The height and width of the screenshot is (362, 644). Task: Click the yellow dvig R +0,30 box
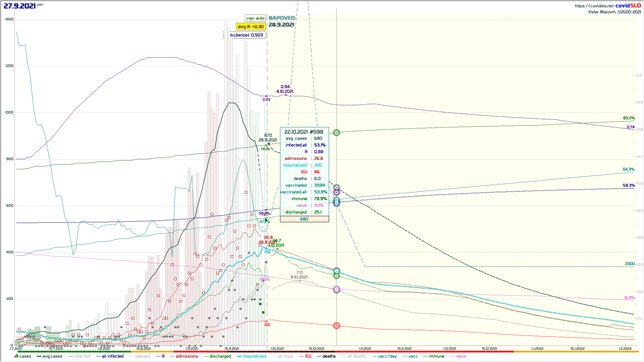pyautogui.click(x=251, y=27)
